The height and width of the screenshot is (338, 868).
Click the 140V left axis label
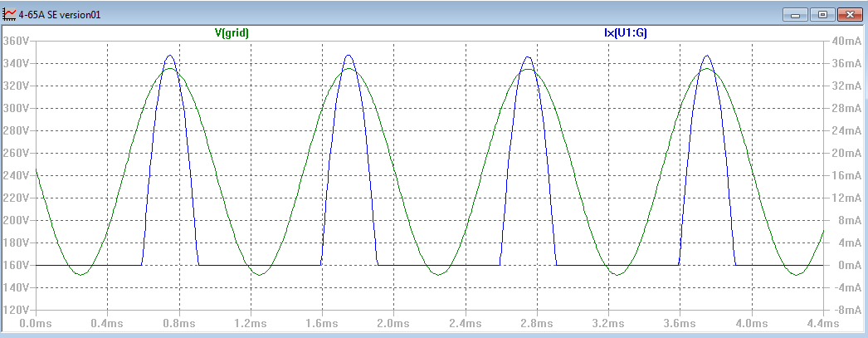[16, 287]
